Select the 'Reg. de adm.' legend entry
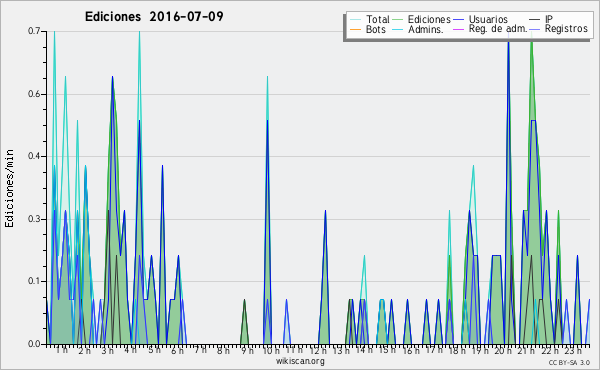This screenshot has width=600, height=370. [490, 29]
